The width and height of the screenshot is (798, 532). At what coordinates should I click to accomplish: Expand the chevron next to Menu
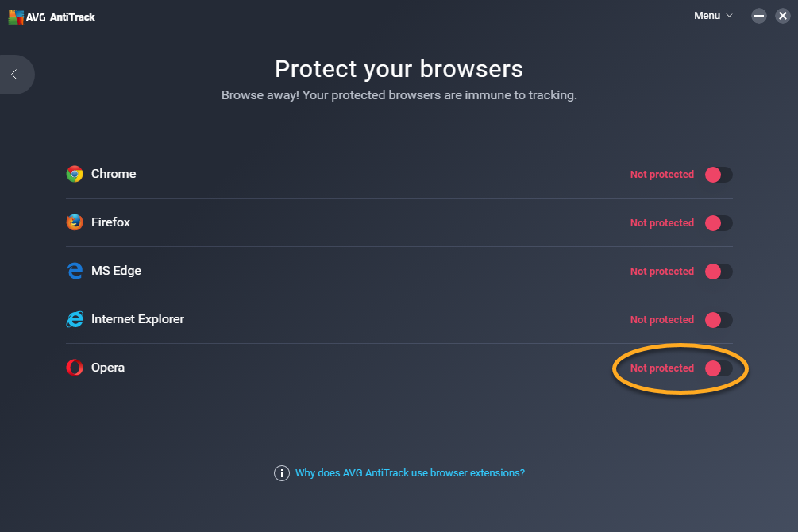[x=729, y=16]
